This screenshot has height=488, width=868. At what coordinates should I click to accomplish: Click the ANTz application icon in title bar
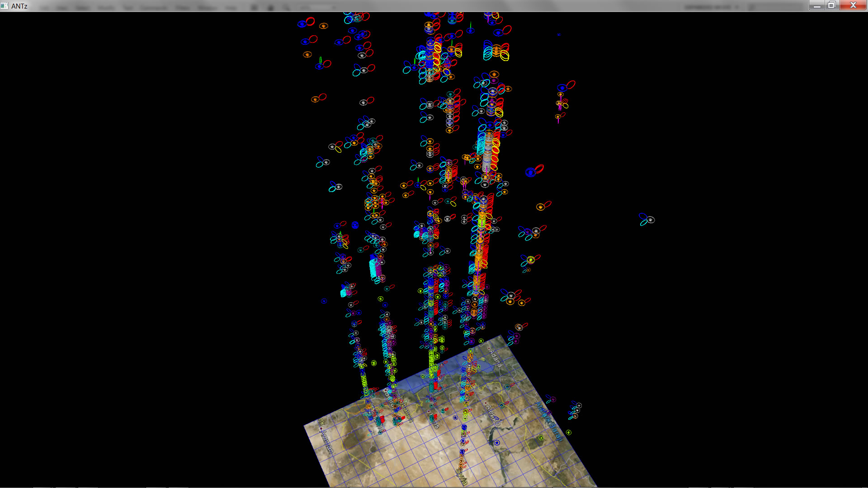pyautogui.click(x=5, y=6)
